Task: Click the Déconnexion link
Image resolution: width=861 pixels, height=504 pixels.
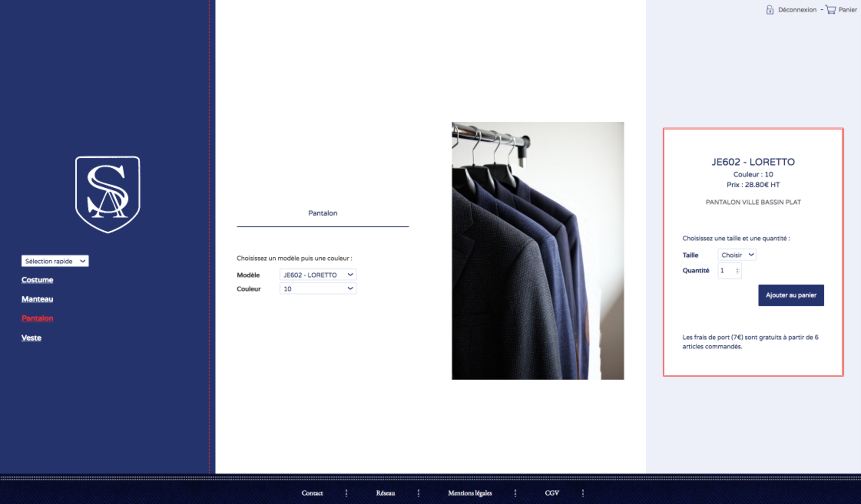Action: (797, 9)
